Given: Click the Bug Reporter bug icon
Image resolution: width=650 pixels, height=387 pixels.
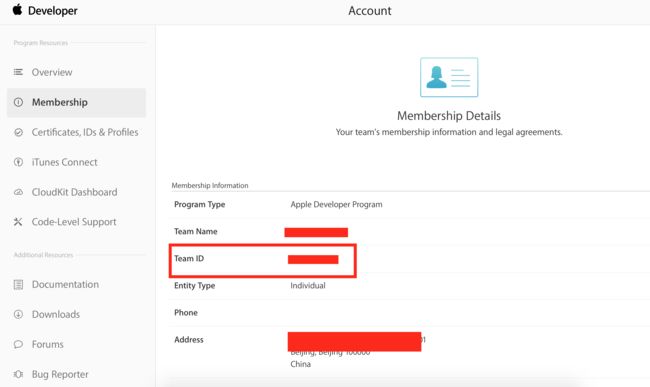Looking at the screenshot, I should point(18,374).
